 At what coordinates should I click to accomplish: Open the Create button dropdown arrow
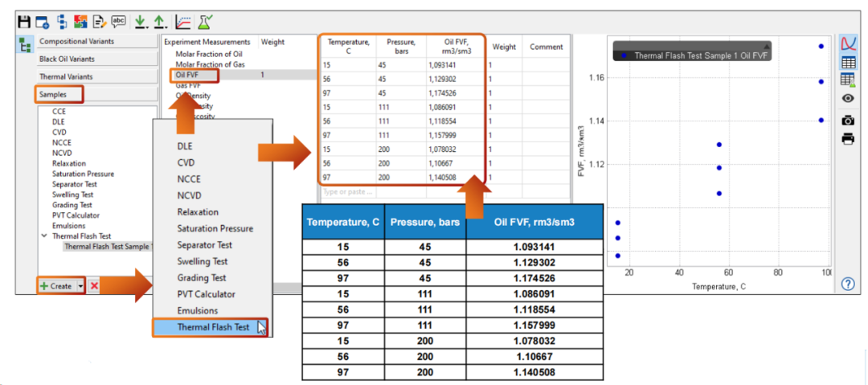pos(80,285)
